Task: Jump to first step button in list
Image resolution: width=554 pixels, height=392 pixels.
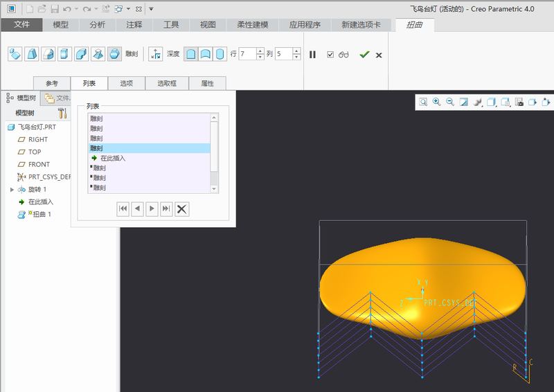Action: point(123,209)
